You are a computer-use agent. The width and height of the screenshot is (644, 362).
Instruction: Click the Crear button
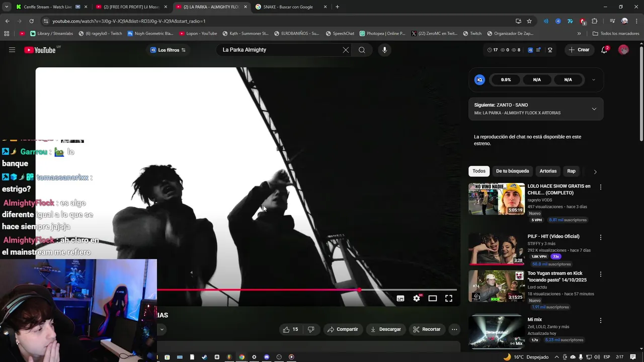pos(579,50)
